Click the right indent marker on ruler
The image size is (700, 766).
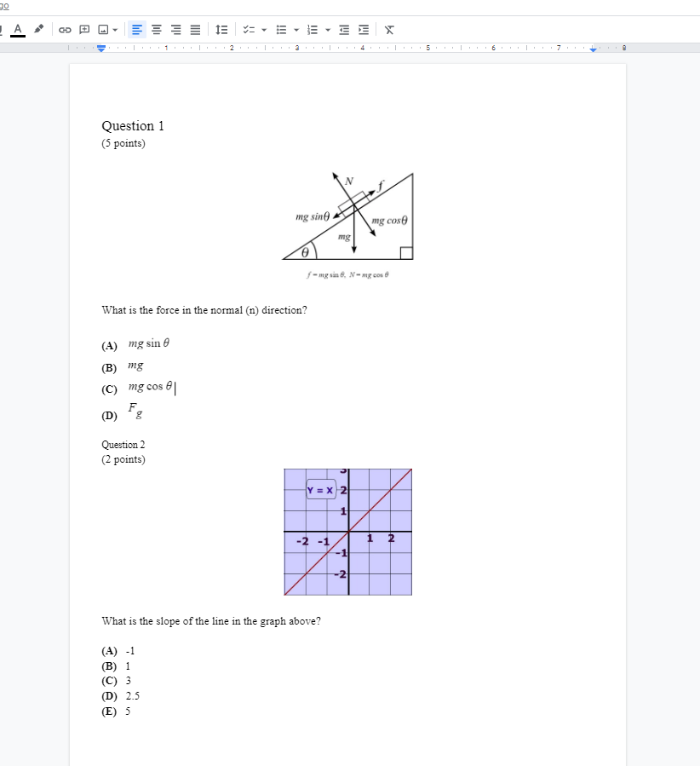tap(593, 49)
